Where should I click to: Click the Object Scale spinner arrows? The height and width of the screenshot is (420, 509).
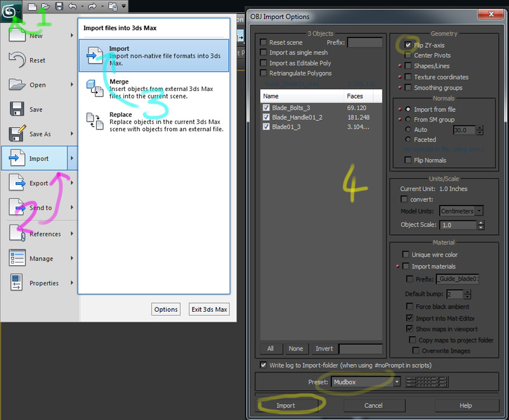tap(481, 225)
